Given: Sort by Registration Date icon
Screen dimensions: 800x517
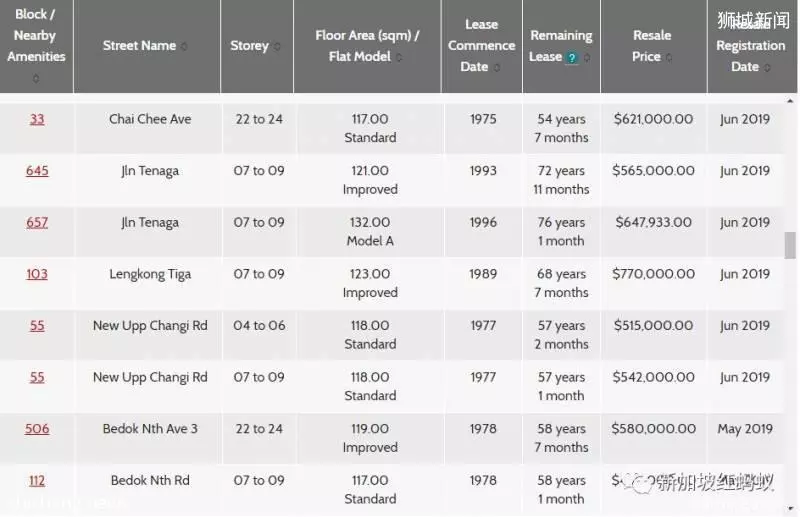Looking at the screenshot, I should tap(767, 67).
